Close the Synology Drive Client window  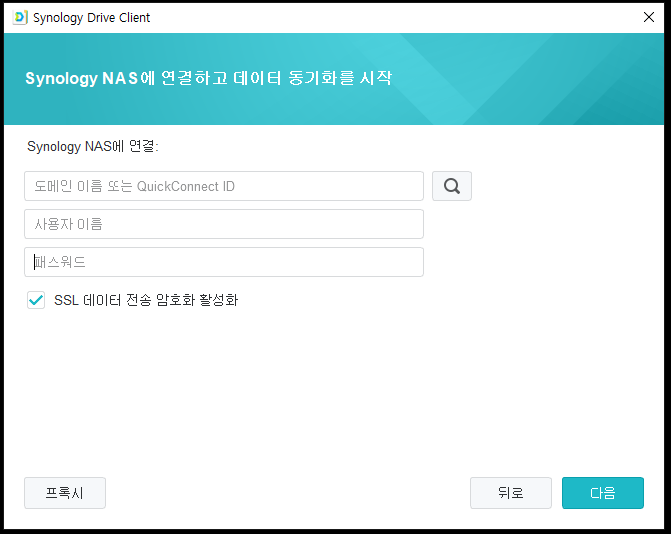[649, 17]
